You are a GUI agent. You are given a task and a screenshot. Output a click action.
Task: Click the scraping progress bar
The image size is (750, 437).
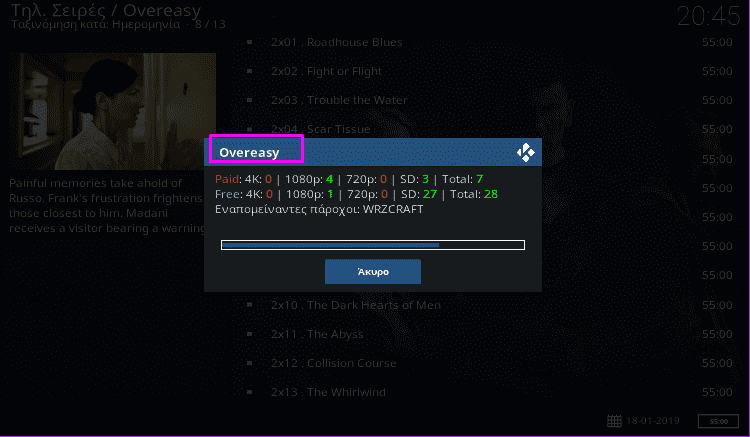click(373, 245)
